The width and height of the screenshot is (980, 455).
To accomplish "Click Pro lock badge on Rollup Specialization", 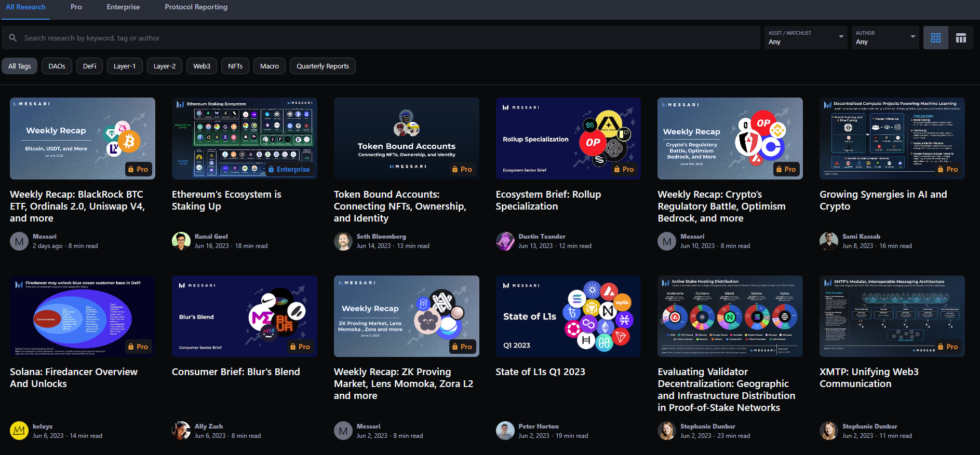I will click(624, 169).
